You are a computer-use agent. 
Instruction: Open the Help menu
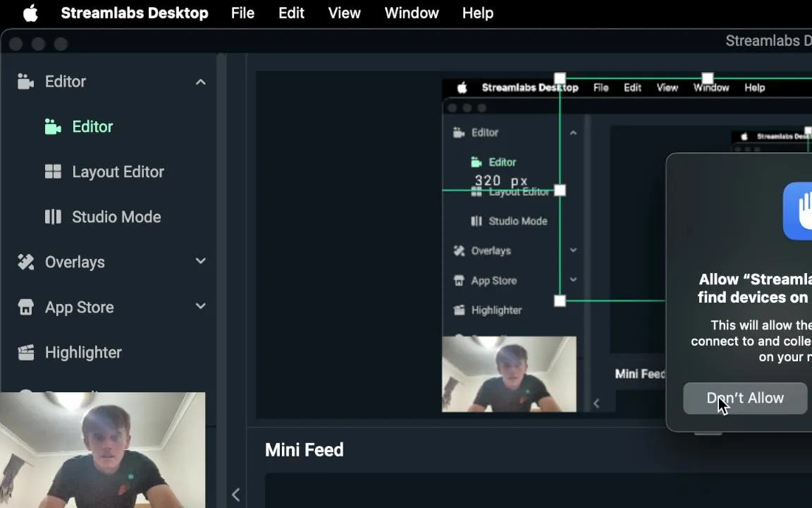pyautogui.click(x=477, y=13)
